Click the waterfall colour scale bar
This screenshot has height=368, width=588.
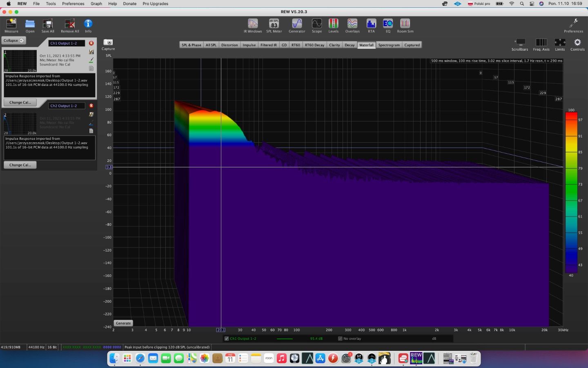[x=571, y=192]
